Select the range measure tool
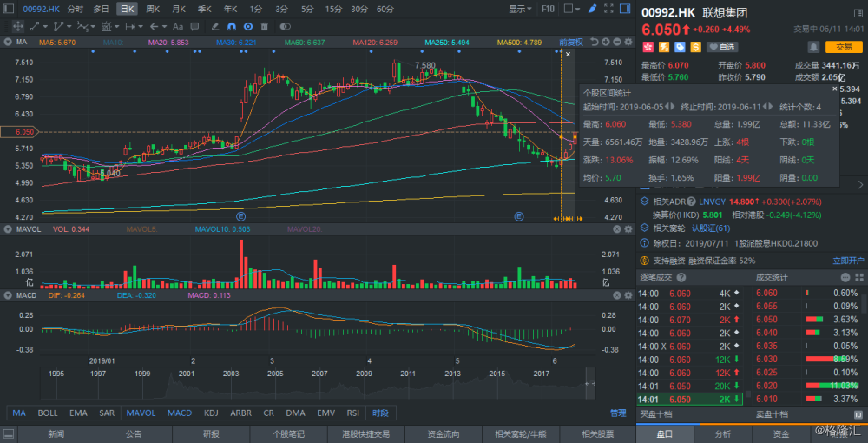This screenshot has height=443, width=868. coord(131,26)
